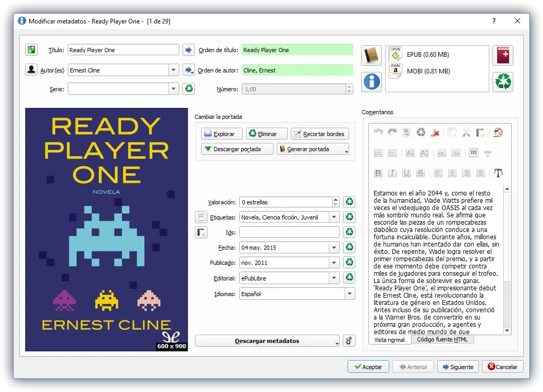Image resolution: width=543 pixels, height=392 pixels.
Task: Cut text with scissors icon
Action: point(466,132)
